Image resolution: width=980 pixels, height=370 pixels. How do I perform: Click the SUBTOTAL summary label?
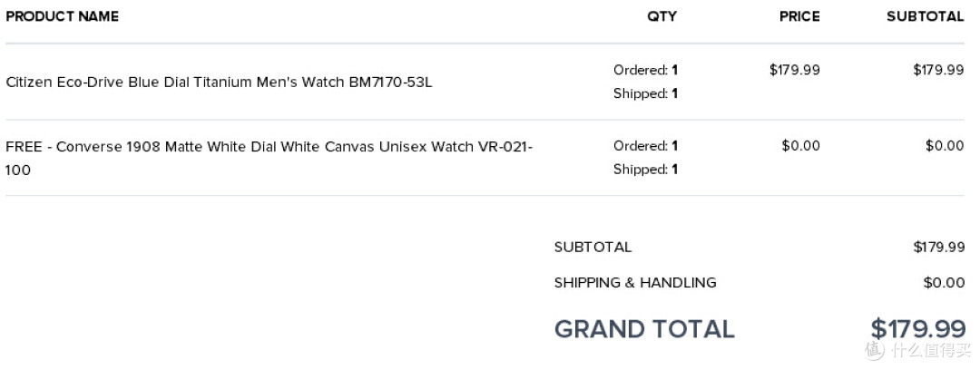(593, 248)
